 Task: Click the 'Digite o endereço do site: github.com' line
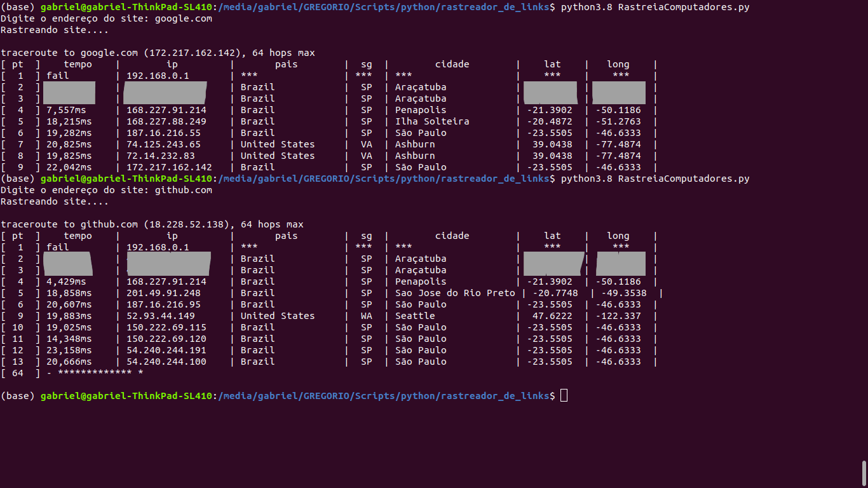pyautogui.click(x=106, y=190)
